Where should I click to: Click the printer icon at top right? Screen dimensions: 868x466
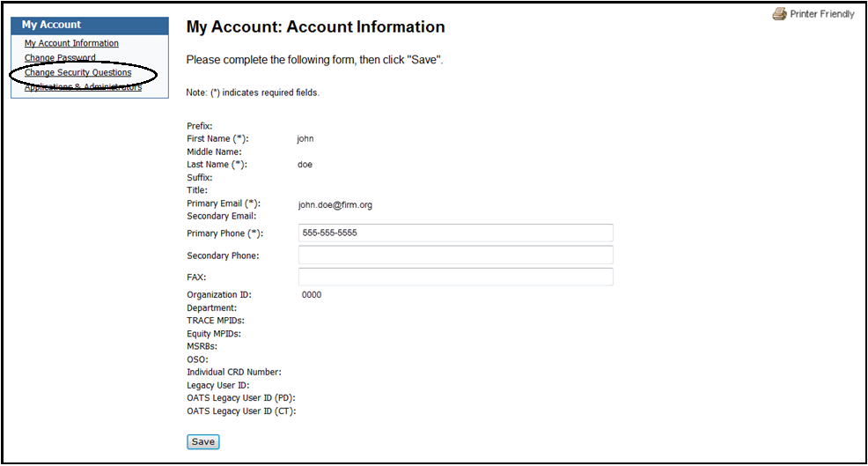pyautogui.click(x=779, y=14)
